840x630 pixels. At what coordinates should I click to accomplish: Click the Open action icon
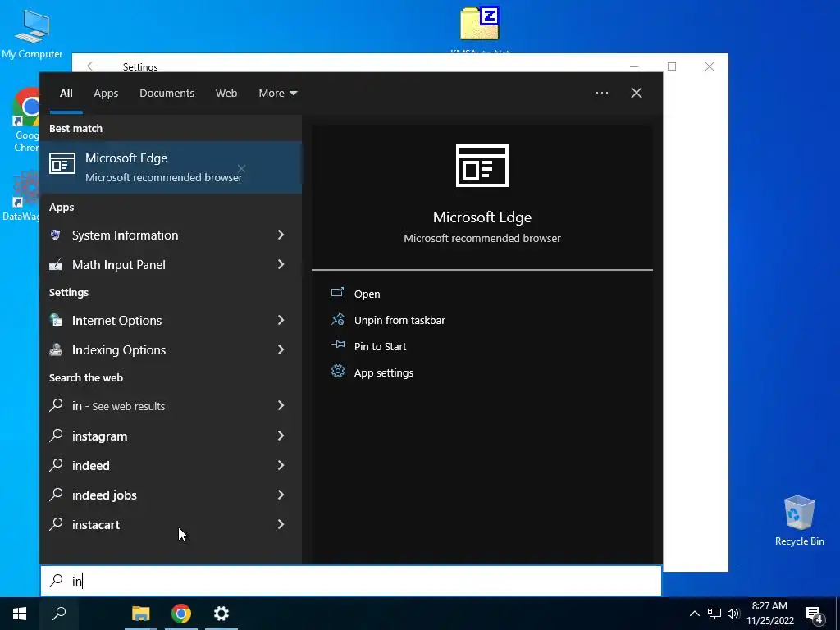pos(337,292)
